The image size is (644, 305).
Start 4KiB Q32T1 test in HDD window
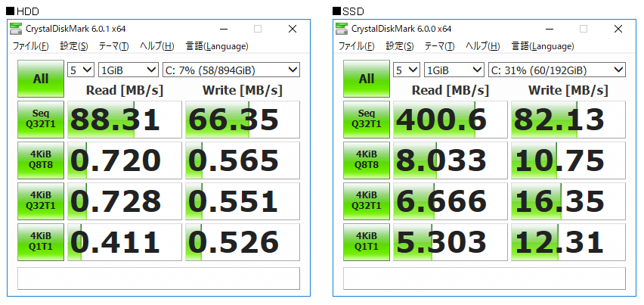(41, 201)
